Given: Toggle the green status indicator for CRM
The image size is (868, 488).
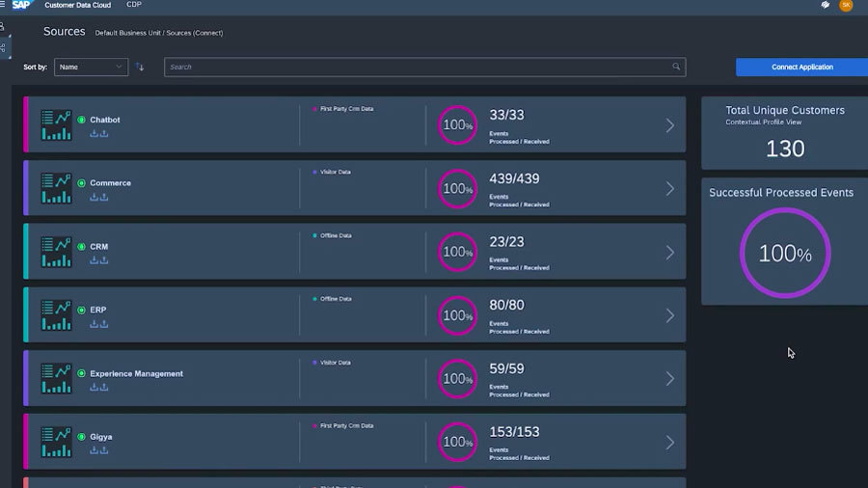Looking at the screenshot, I should 81,247.
